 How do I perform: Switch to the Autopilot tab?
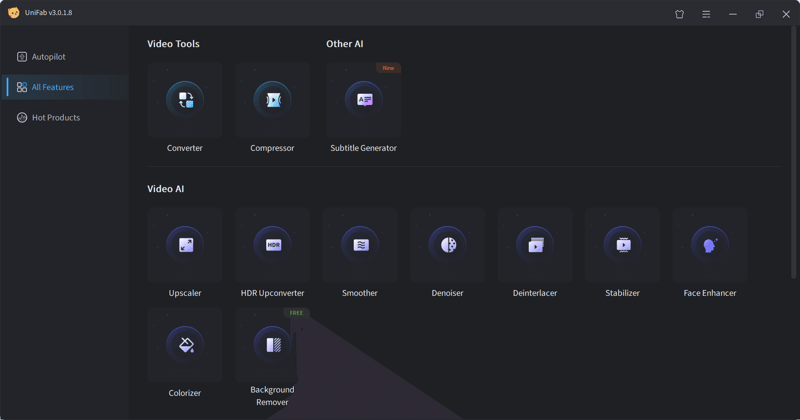tap(48, 57)
